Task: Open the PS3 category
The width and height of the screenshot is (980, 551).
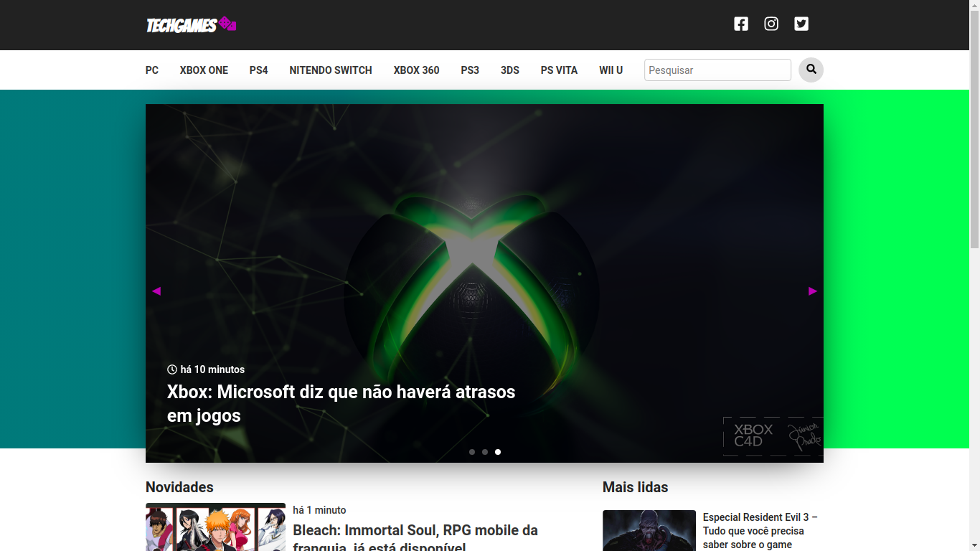Action: [470, 70]
